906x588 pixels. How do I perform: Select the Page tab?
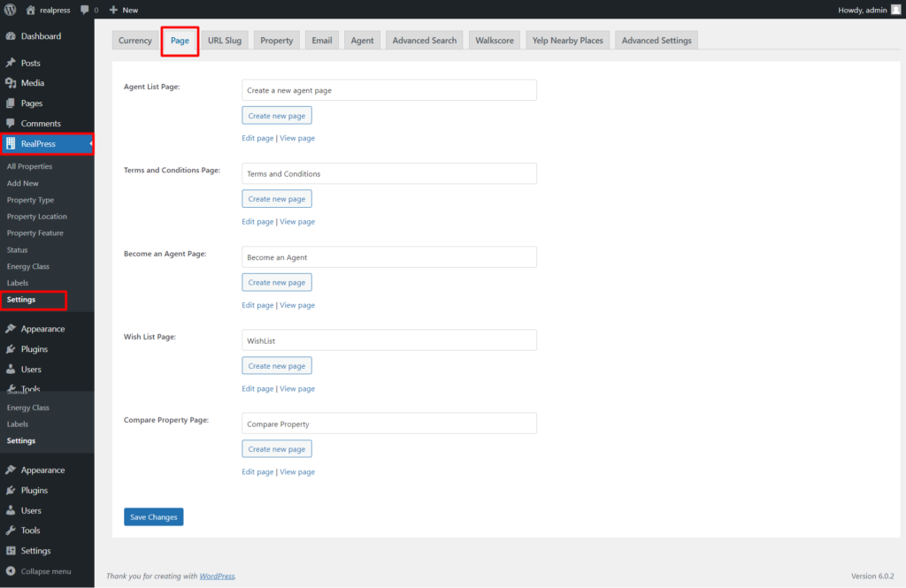click(x=180, y=41)
